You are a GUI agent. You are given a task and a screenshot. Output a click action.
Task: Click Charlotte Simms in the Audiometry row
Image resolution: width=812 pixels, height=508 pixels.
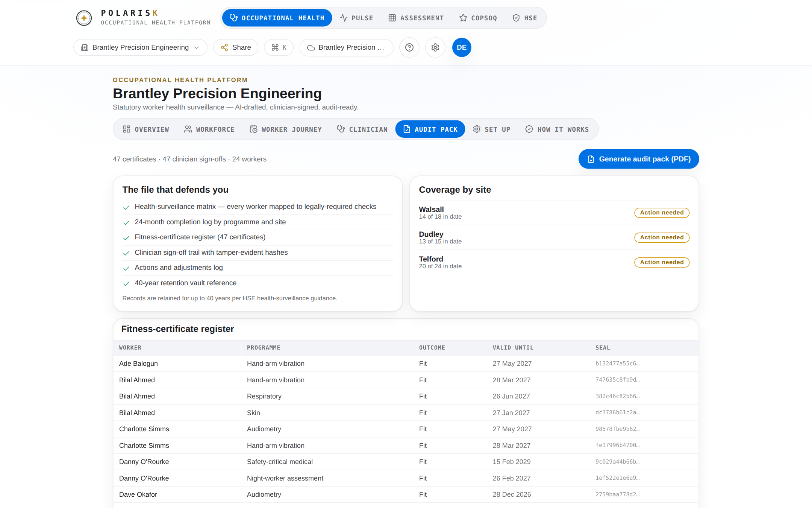[144, 429]
